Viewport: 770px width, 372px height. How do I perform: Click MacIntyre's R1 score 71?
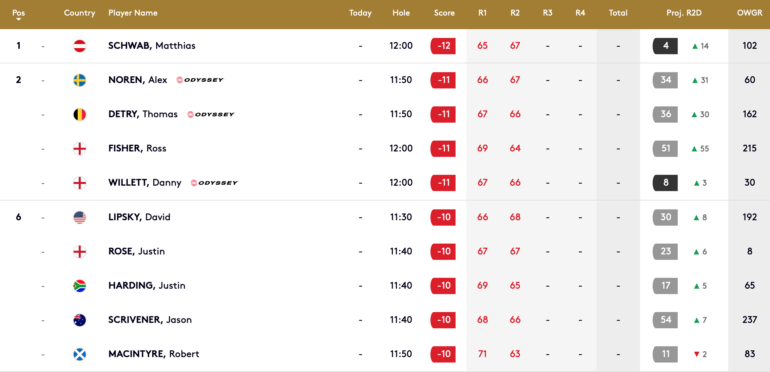[483, 354]
